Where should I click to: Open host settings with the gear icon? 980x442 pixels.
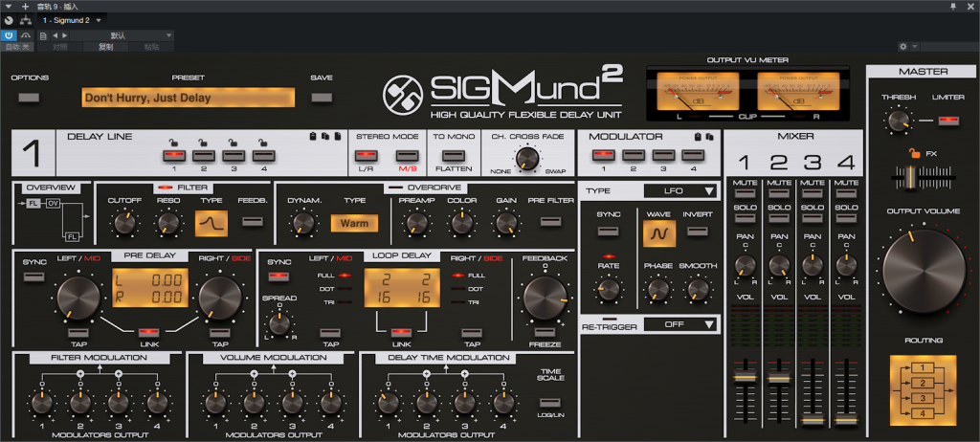point(902,47)
